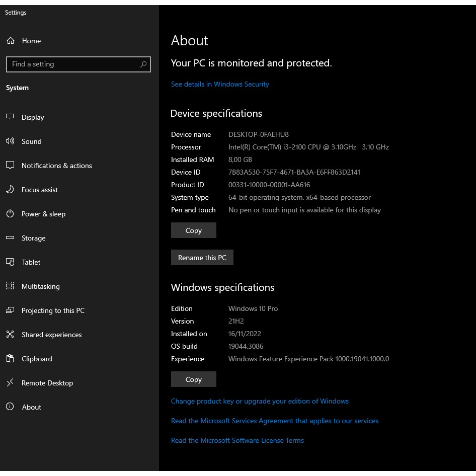
Task: Select Storage label in sidebar
Action: click(34, 239)
